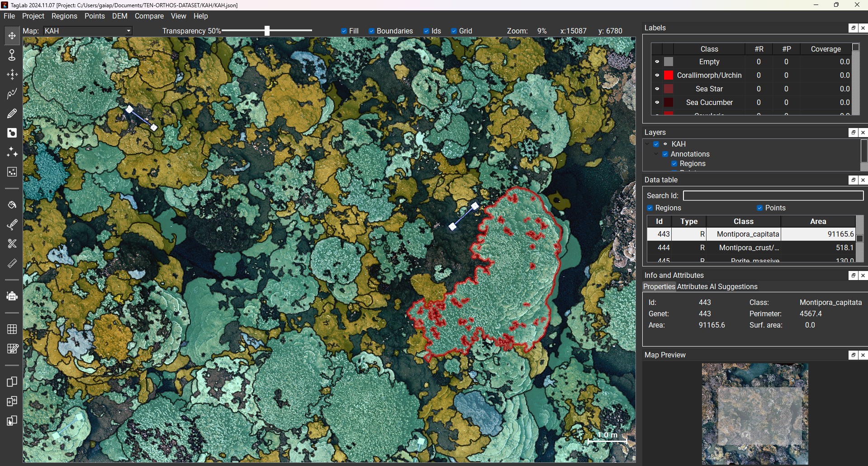Select the Grid notes edit tool

click(12, 349)
